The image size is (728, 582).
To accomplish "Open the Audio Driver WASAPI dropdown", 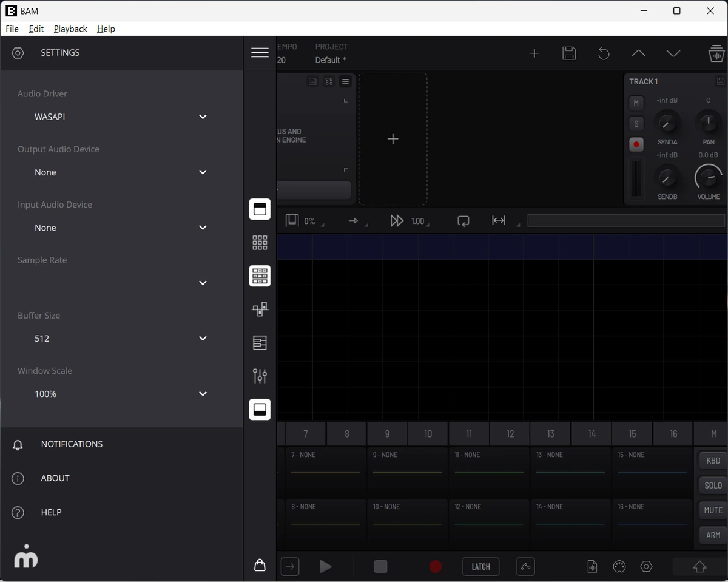I will 121,117.
